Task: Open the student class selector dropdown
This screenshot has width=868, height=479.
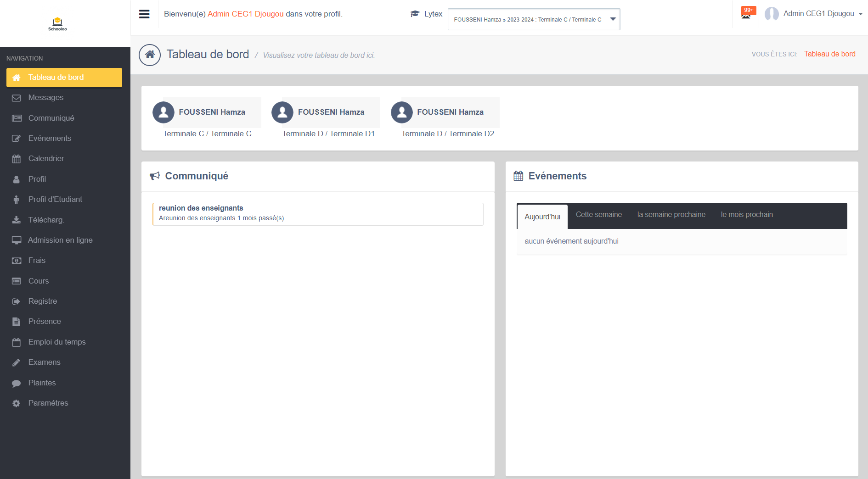Action: pyautogui.click(x=534, y=19)
